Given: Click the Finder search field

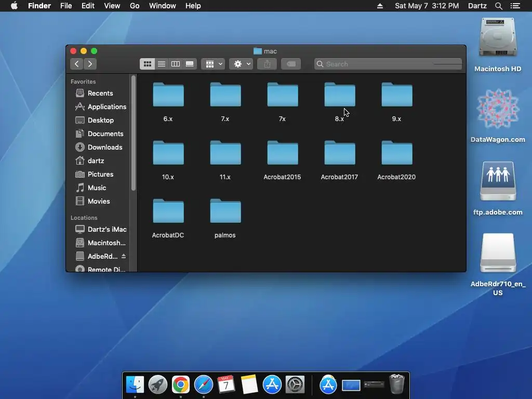Looking at the screenshot, I should [388, 64].
